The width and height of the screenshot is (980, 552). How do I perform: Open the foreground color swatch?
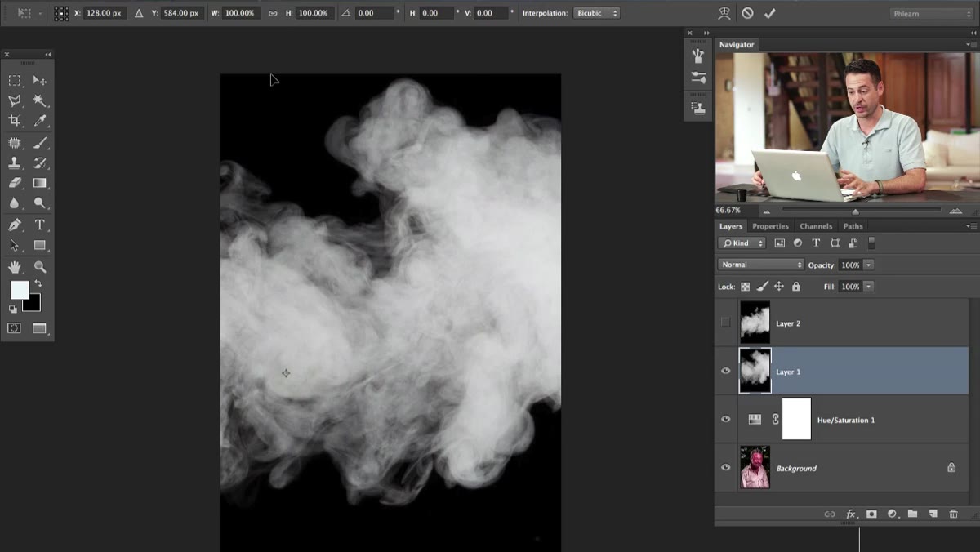(x=18, y=289)
